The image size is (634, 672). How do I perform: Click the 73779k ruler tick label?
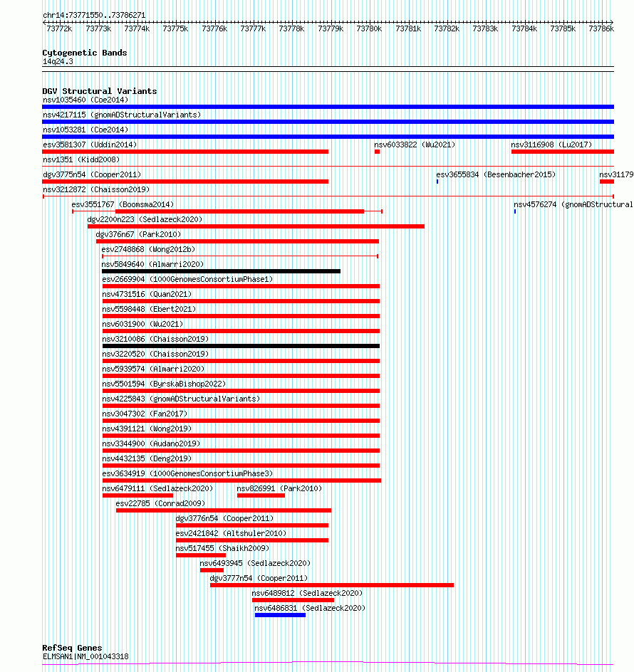click(x=331, y=28)
